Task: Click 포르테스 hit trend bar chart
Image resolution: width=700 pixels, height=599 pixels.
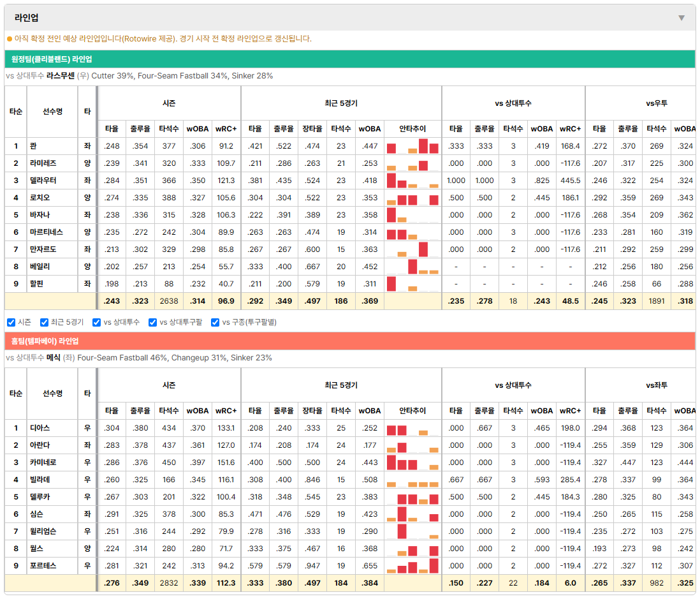Action: click(x=412, y=566)
